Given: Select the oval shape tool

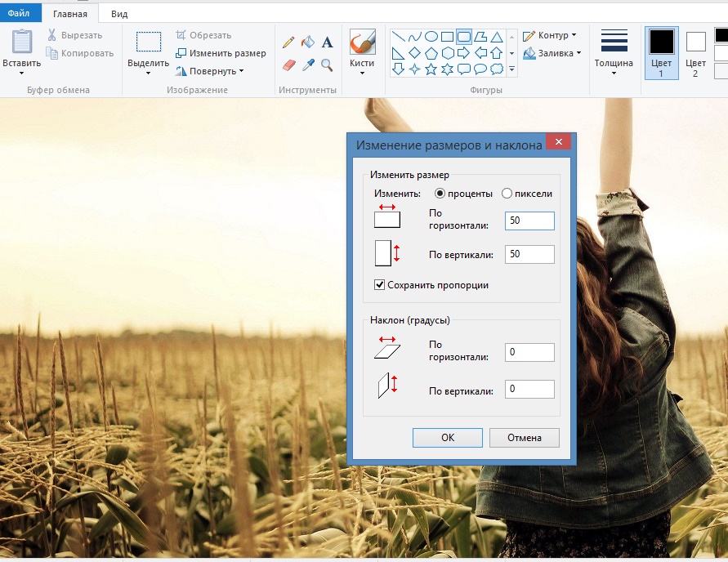Looking at the screenshot, I should pos(431,36).
